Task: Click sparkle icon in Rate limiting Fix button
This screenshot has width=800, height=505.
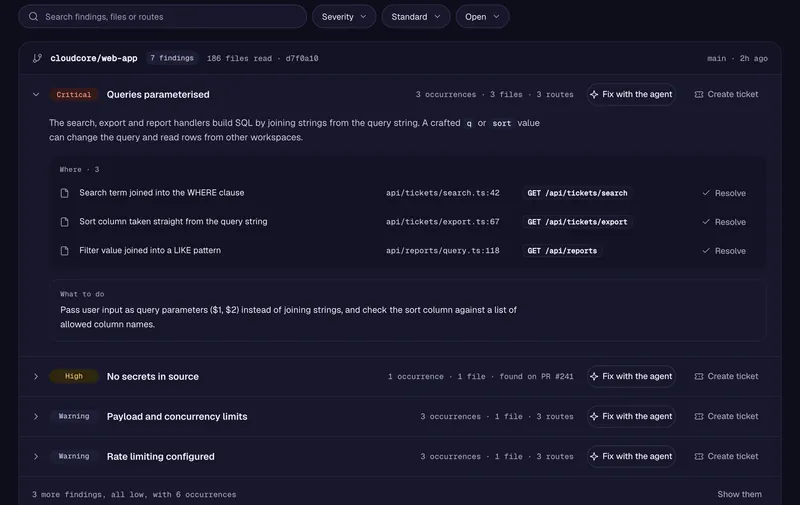Action: pos(594,457)
